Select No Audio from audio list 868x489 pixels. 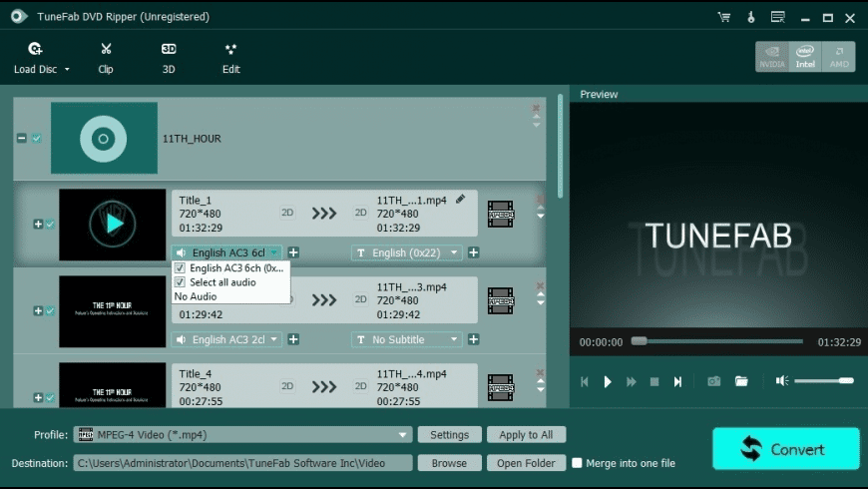tap(195, 296)
